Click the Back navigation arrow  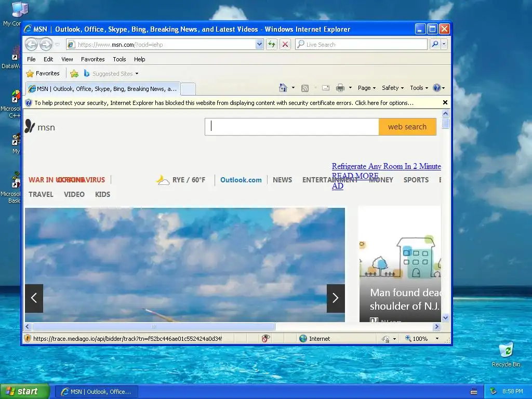32,45
